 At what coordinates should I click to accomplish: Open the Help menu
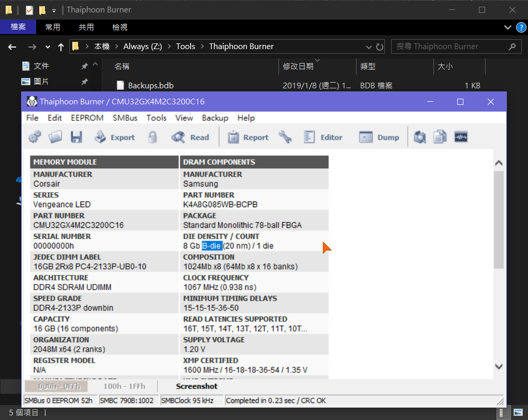pos(246,118)
